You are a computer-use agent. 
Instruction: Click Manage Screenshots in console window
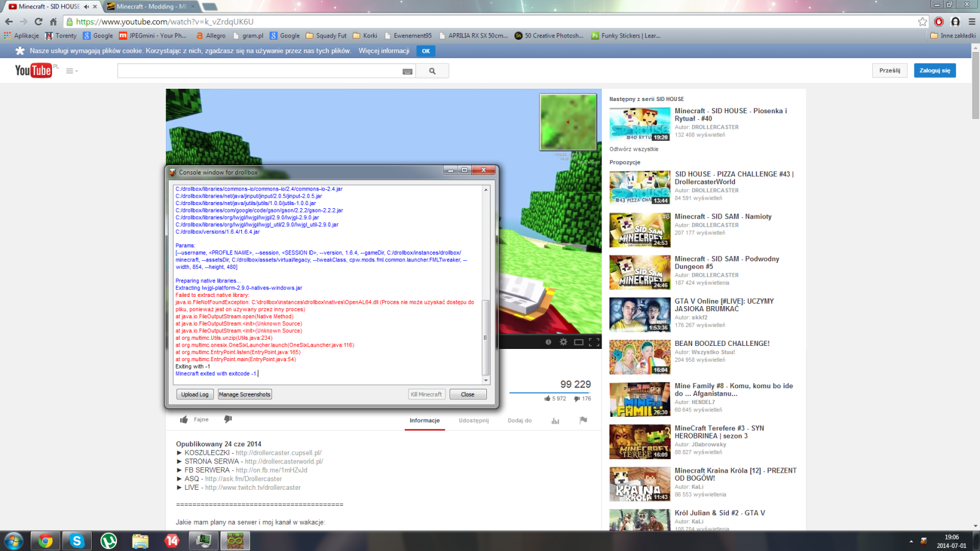click(x=244, y=394)
